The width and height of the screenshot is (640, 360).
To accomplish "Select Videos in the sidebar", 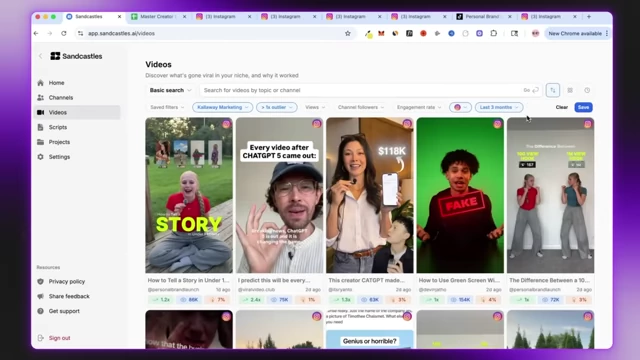I will pos(78,112).
